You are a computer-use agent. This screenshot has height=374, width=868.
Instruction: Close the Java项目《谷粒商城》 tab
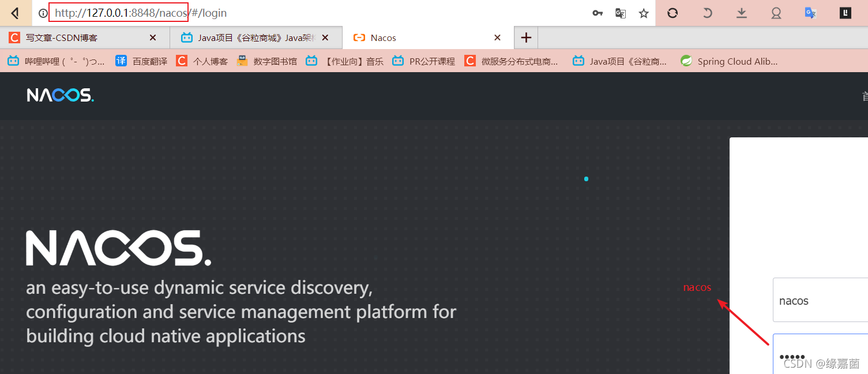point(325,38)
